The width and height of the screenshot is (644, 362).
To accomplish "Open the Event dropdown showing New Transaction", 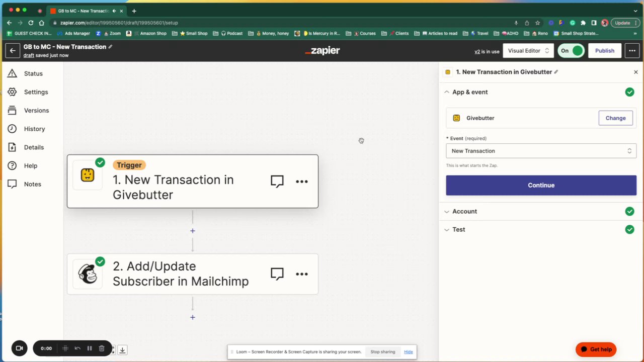I will [541, 151].
